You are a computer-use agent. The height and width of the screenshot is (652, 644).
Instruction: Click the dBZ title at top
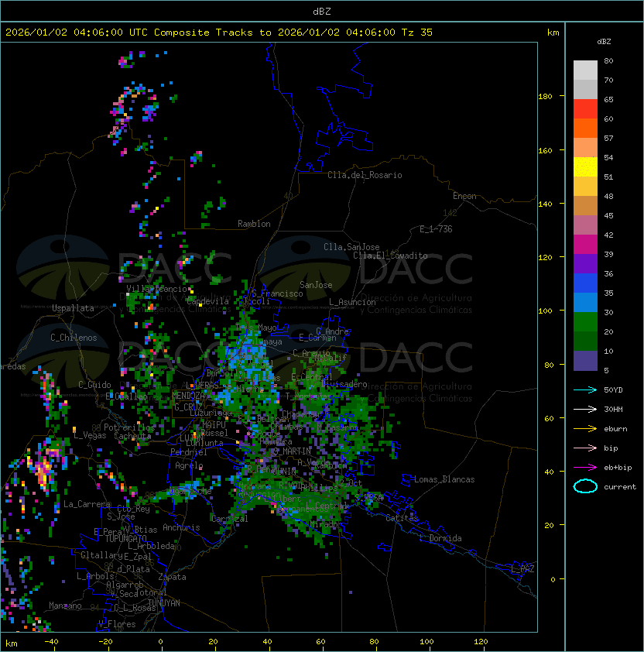click(x=322, y=11)
